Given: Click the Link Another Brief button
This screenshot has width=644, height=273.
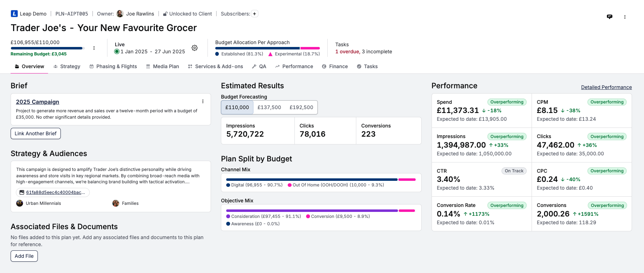Looking at the screenshot, I should coord(36,133).
